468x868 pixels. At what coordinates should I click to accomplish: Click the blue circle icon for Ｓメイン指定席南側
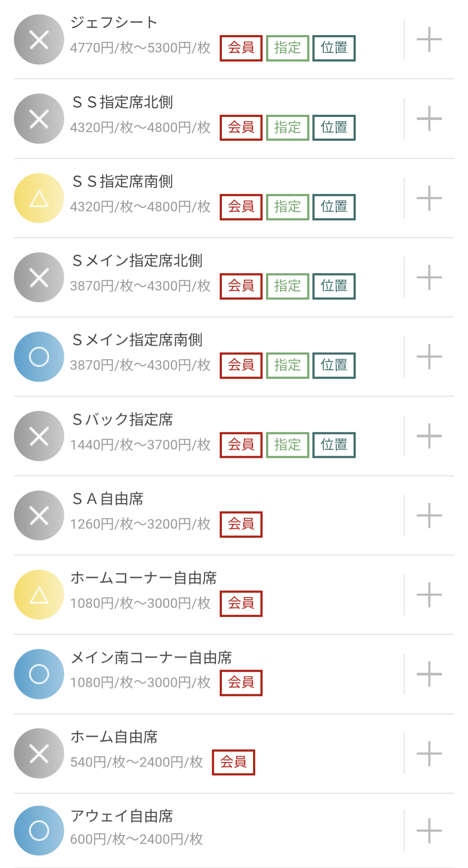point(39,357)
